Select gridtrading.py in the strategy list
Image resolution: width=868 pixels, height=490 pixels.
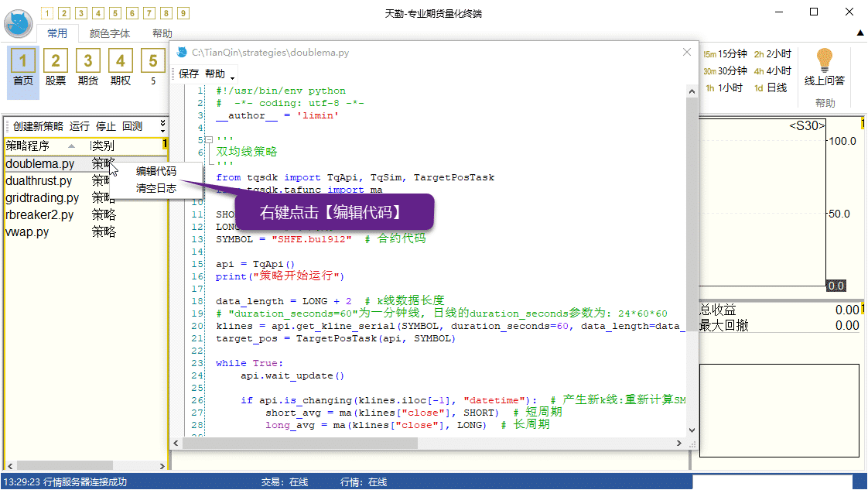[42, 197]
